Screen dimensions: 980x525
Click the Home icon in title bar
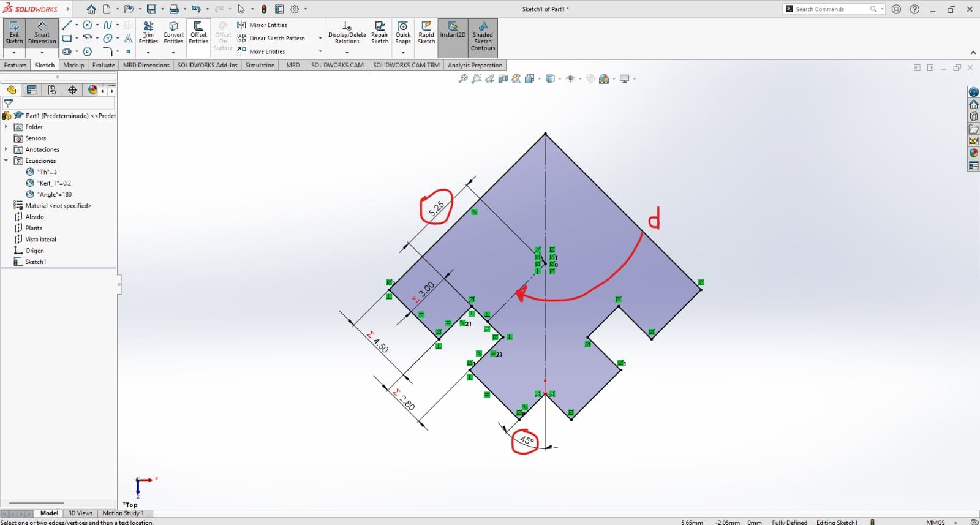[x=91, y=9]
